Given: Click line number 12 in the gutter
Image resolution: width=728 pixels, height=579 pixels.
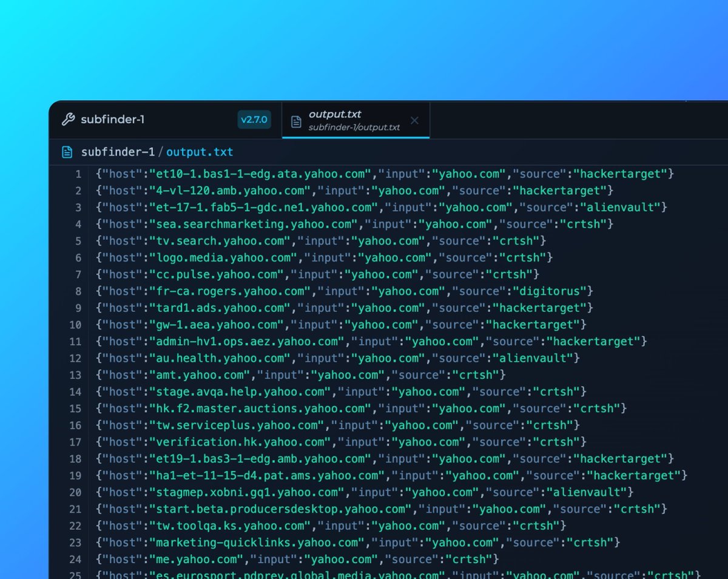Looking at the screenshot, I should (75, 359).
